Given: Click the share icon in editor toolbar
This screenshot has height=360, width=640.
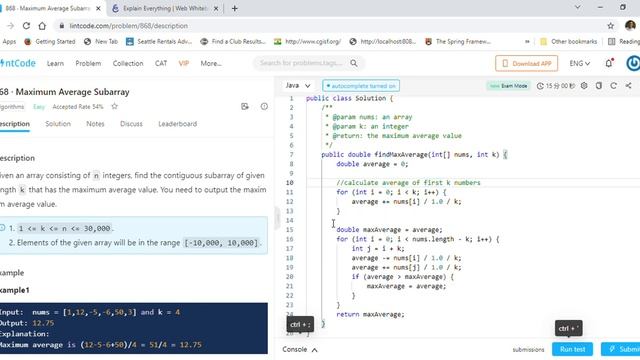Looking at the screenshot, I should (628, 86).
